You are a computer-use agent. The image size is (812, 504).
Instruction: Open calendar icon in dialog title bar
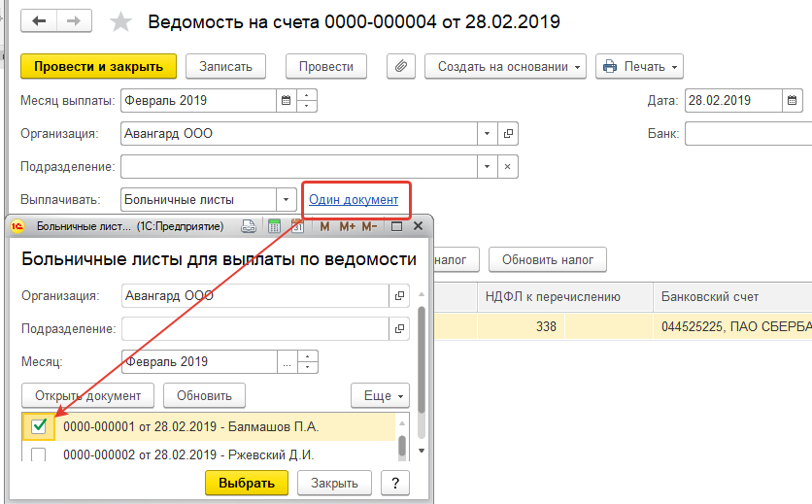(x=298, y=226)
